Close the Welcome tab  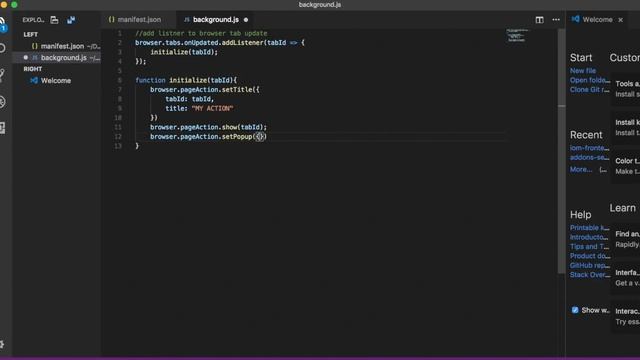click(x=620, y=20)
